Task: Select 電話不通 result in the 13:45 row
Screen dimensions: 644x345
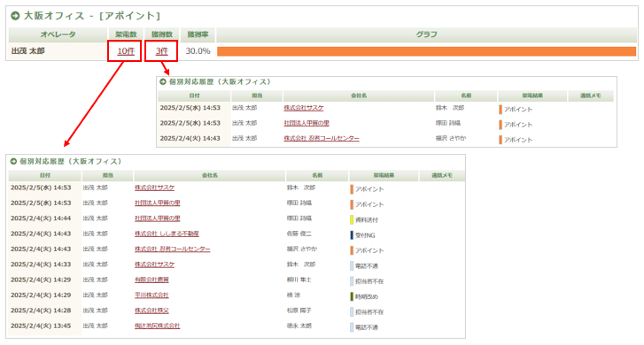Action: coord(367,328)
